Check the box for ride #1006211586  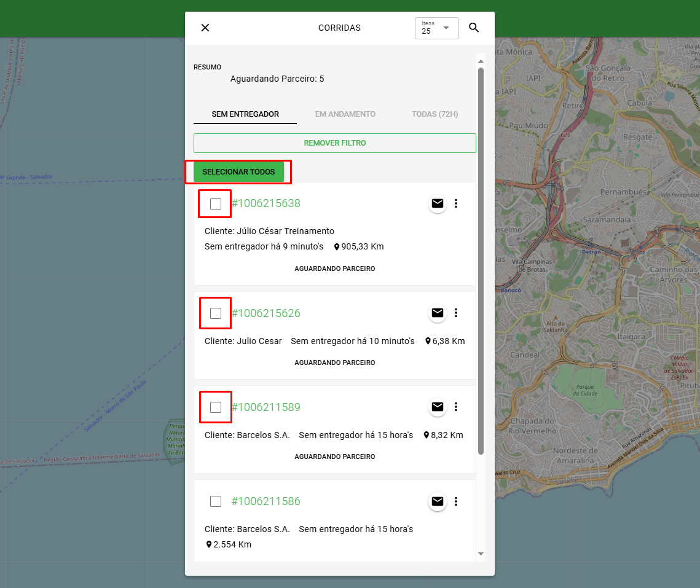pos(216,501)
